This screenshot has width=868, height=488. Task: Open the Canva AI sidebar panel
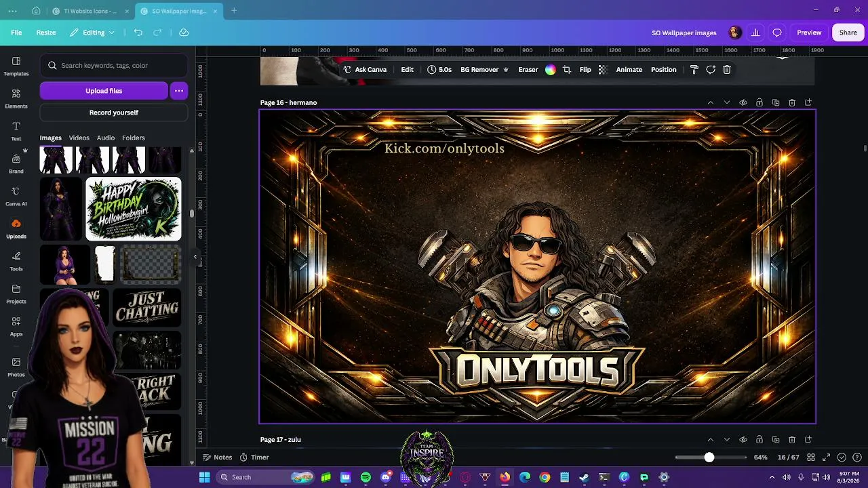click(x=16, y=196)
